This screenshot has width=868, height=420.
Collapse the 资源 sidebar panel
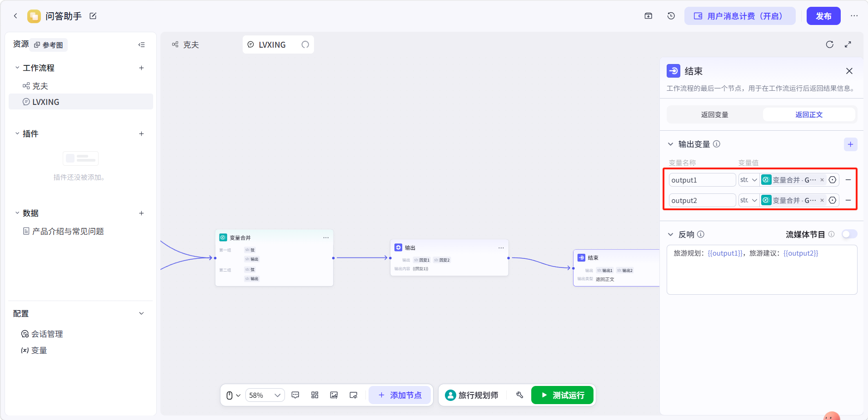142,44
